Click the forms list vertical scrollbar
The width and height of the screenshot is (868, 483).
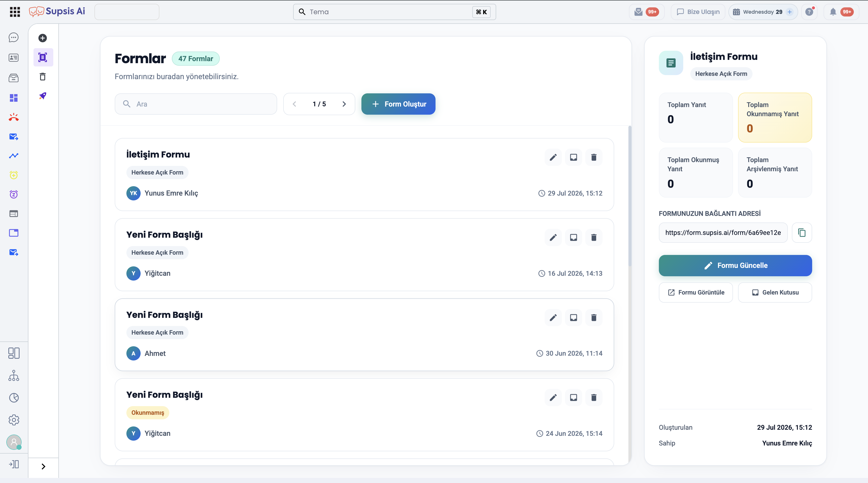click(630, 196)
